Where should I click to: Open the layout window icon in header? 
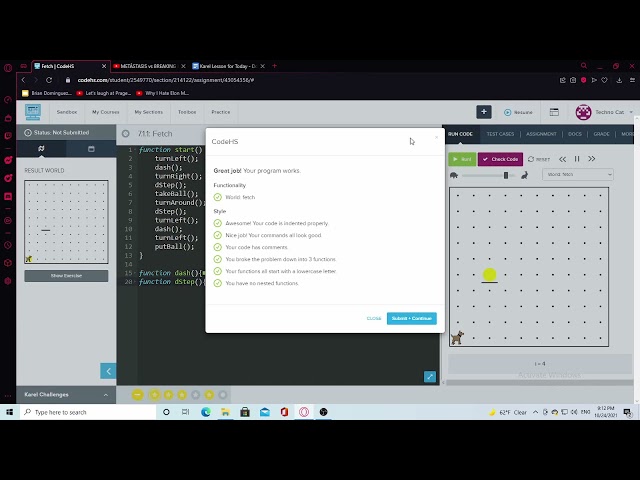click(554, 112)
